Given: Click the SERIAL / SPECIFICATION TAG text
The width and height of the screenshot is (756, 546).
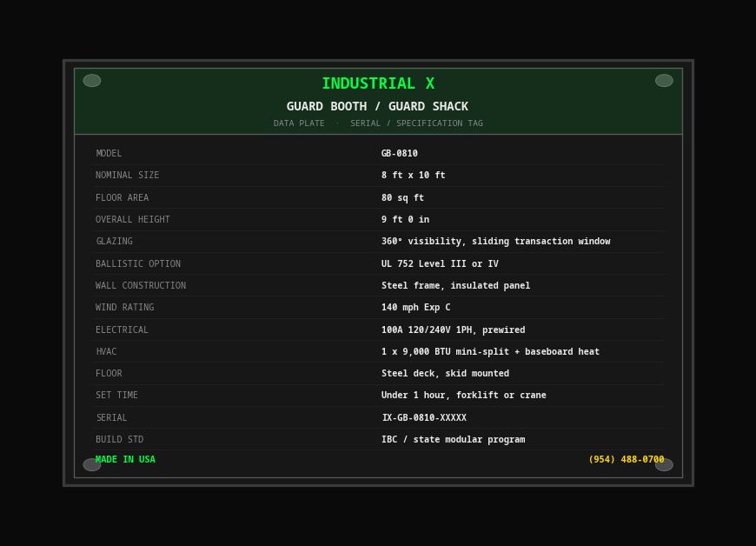Looking at the screenshot, I should pyautogui.click(x=416, y=123).
